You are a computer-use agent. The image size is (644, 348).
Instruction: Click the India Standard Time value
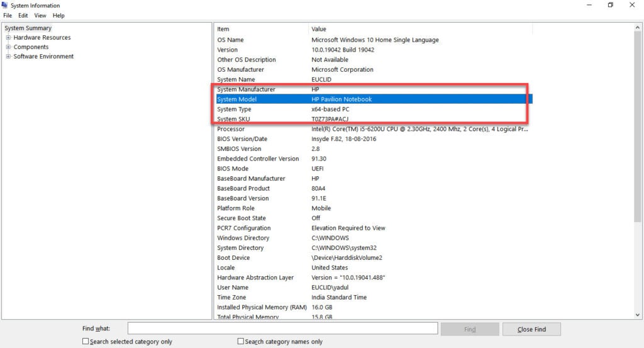coord(339,297)
